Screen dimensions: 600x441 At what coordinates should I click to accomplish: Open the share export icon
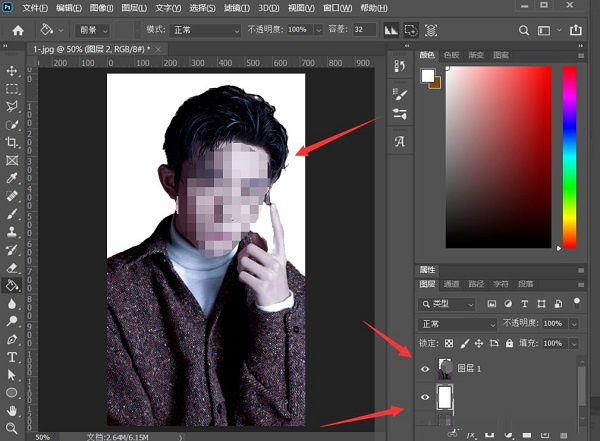pos(576,30)
